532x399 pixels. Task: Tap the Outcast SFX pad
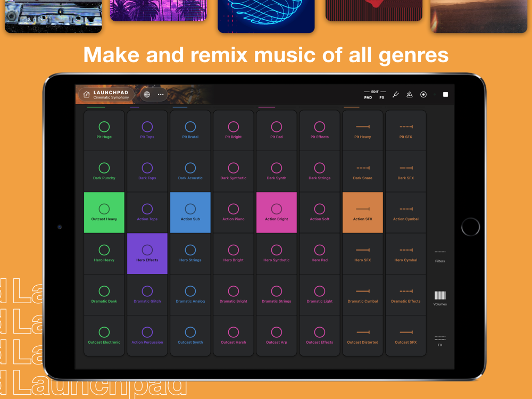(406, 336)
